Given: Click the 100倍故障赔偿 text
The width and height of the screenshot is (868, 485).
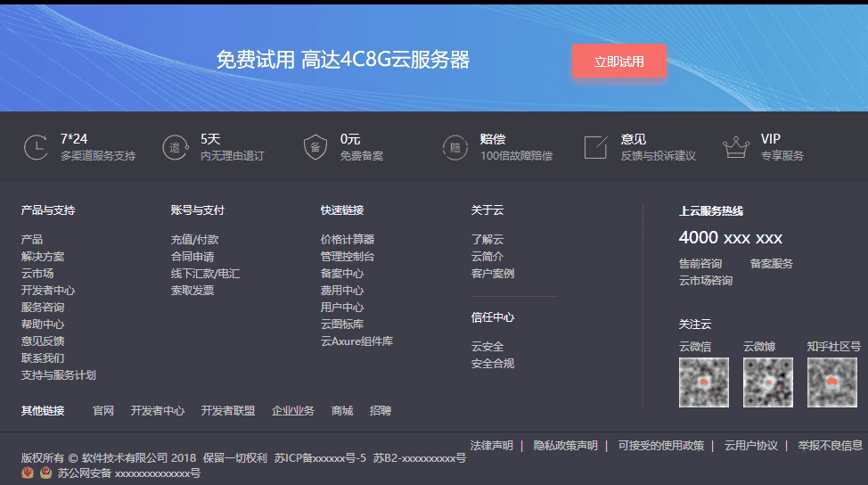Looking at the screenshot, I should pyautogui.click(x=517, y=156).
